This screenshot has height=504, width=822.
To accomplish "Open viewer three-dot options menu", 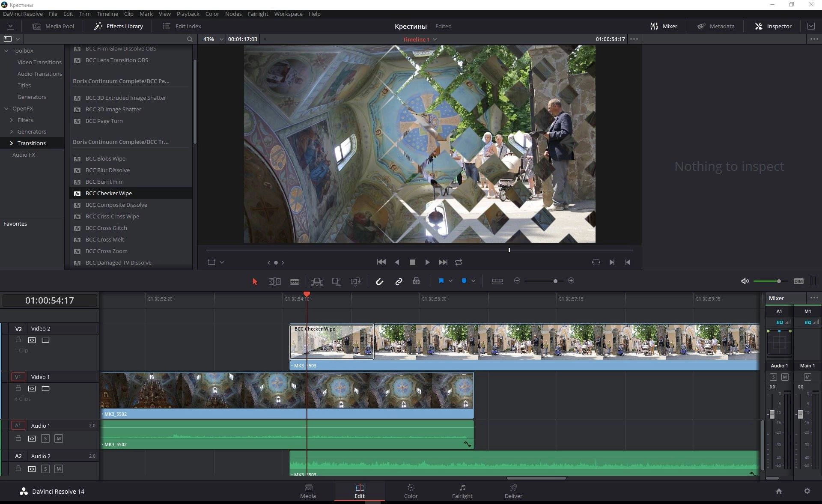I will [634, 39].
